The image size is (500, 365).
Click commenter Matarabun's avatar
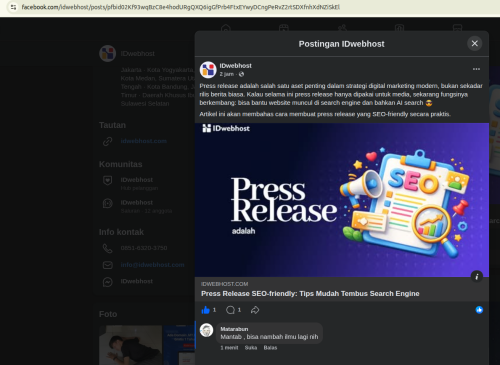206,330
